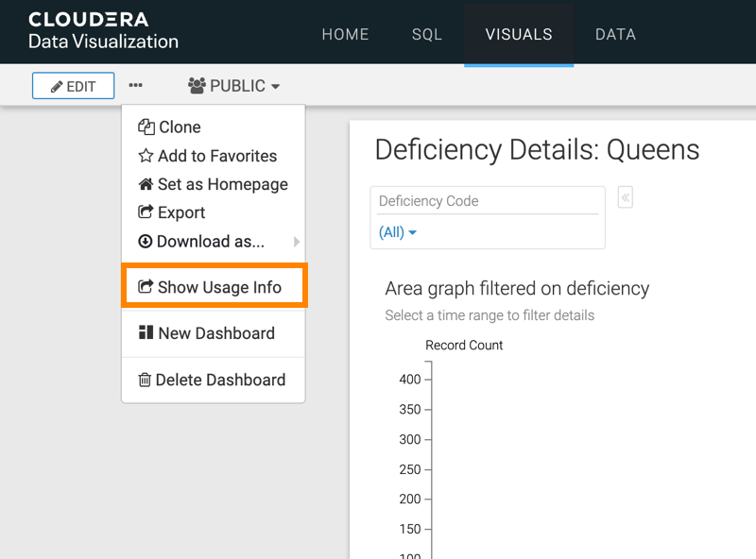Click the trash icon for Delete Dashboard
The height and width of the screenshot is (559, 756).
click(145, 380)
